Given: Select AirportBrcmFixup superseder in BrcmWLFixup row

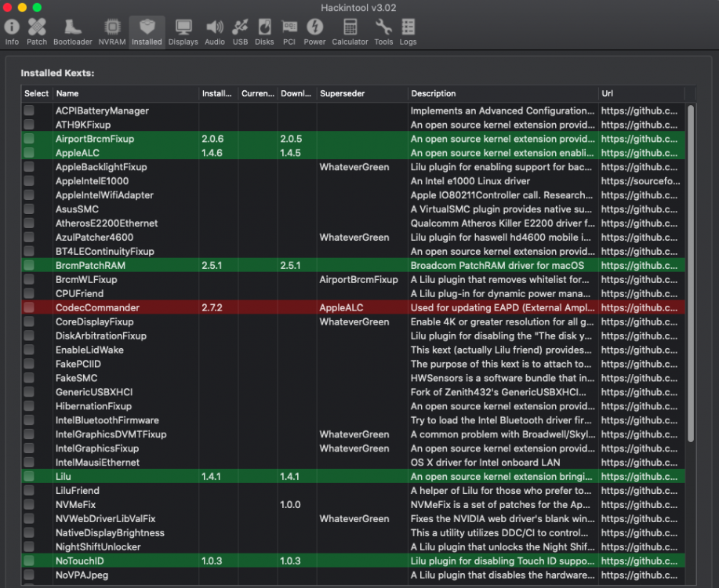Looking at the screenshot, I should point(358,279).
